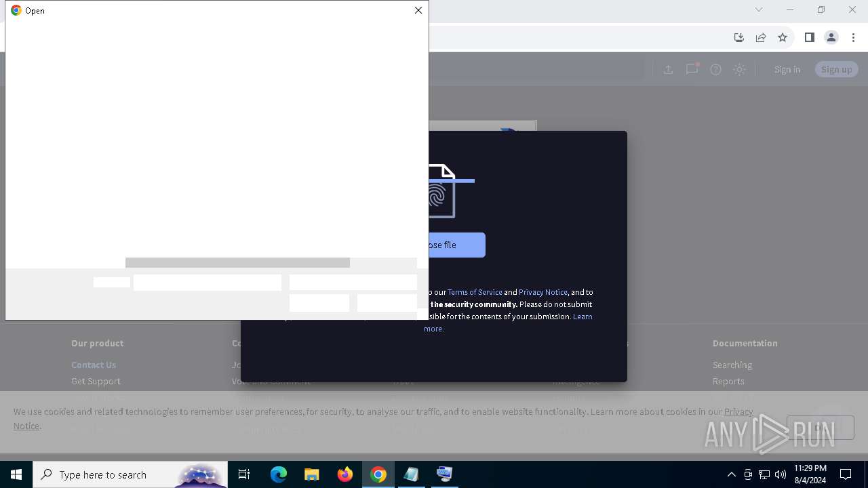Viewport: 868px width, 488px height.
Task: Open File Explorer from taskbar
Action: (311, 474)
